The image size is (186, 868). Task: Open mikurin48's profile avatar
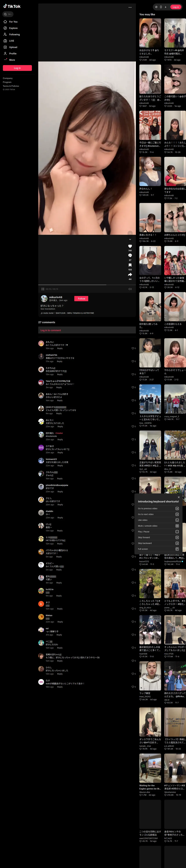tap(44, 299)
